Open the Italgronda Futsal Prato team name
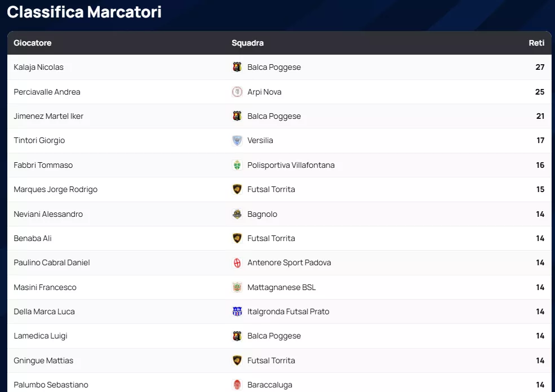 coord(288,311)
